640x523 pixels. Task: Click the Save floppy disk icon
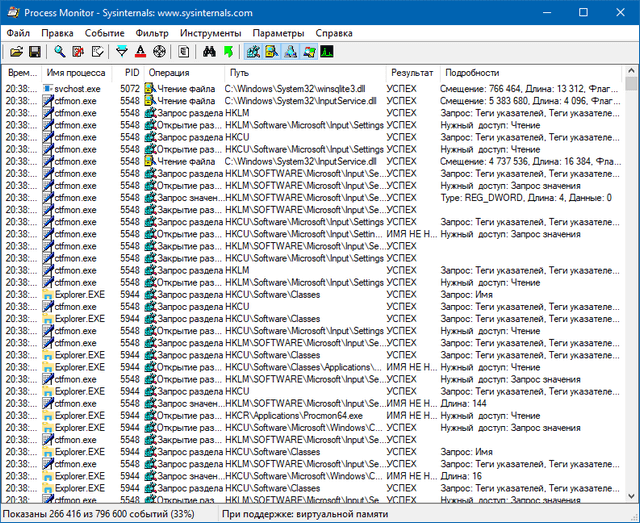pyautogui.click(x=34, y=51)
